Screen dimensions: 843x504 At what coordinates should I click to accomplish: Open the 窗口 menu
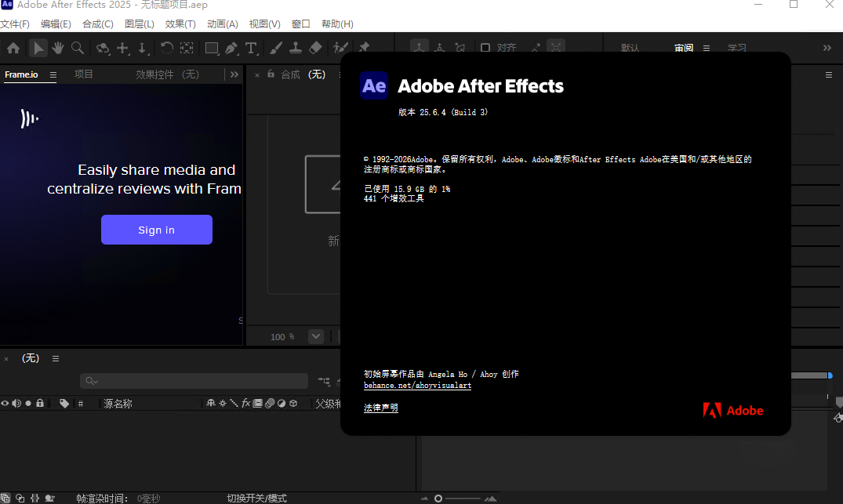[x=300, y=24]
